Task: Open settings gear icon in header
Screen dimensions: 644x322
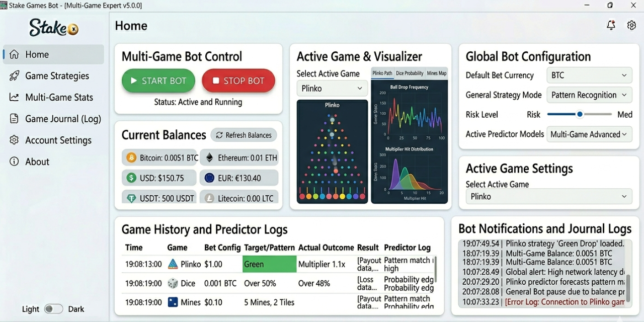Action: tap(631, 25)
